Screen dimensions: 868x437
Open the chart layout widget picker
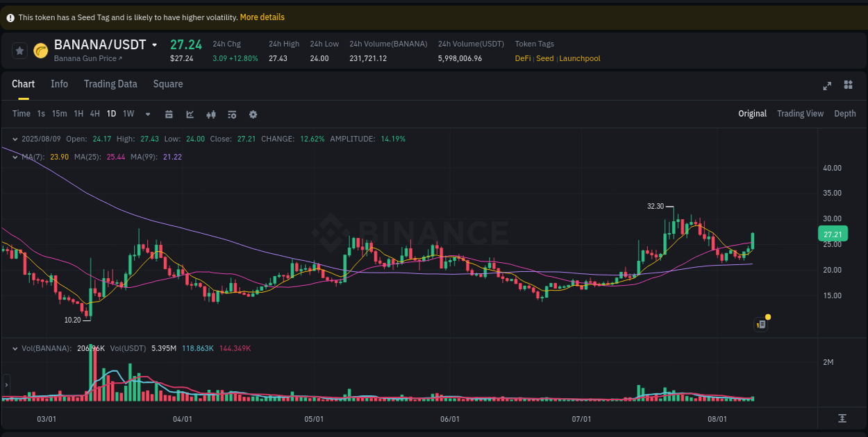coord(848,85)
